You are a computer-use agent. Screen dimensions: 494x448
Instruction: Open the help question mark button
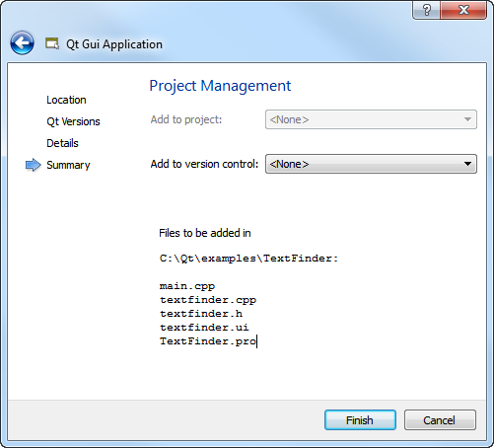(x=426, y=10)
